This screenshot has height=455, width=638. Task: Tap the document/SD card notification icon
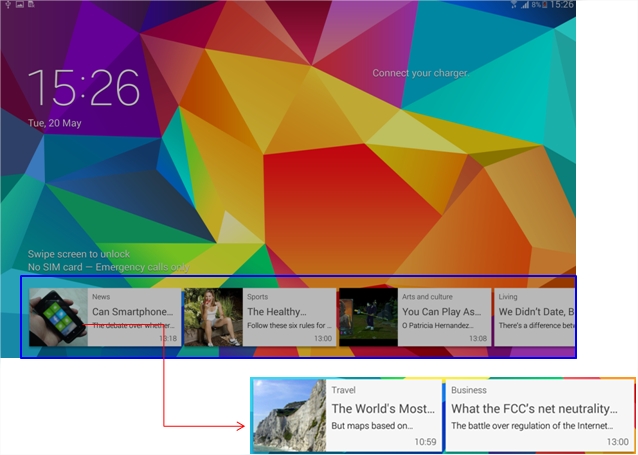tap(31, 4)
